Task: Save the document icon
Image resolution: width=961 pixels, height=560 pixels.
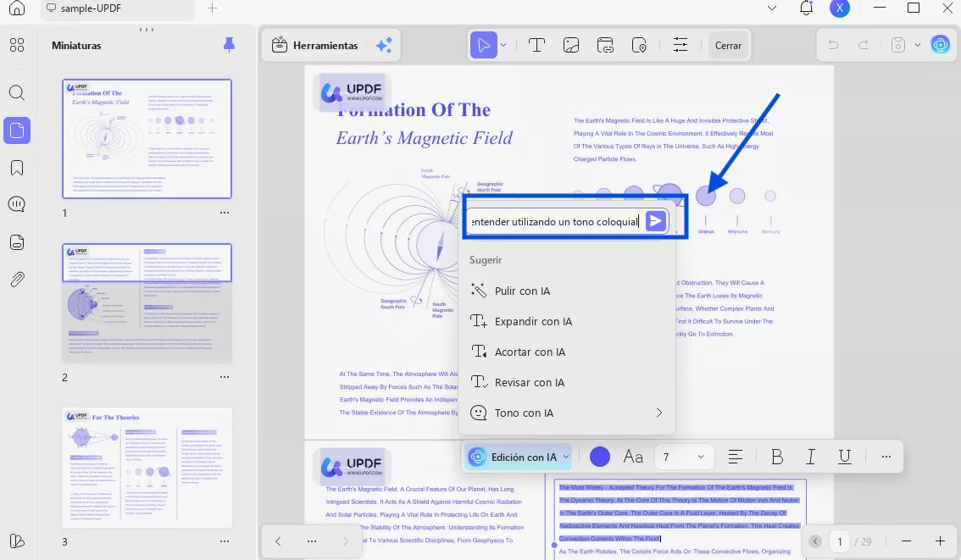Action: 898,45
